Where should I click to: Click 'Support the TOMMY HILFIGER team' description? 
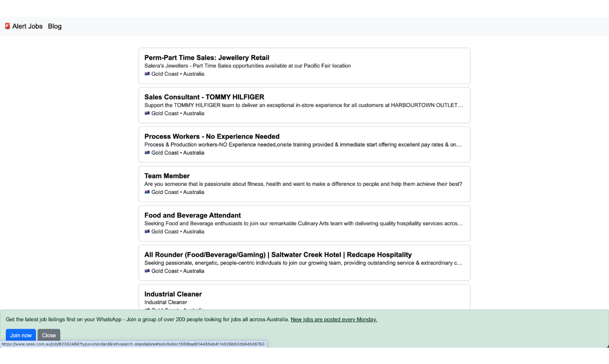[x=304, y=105]
